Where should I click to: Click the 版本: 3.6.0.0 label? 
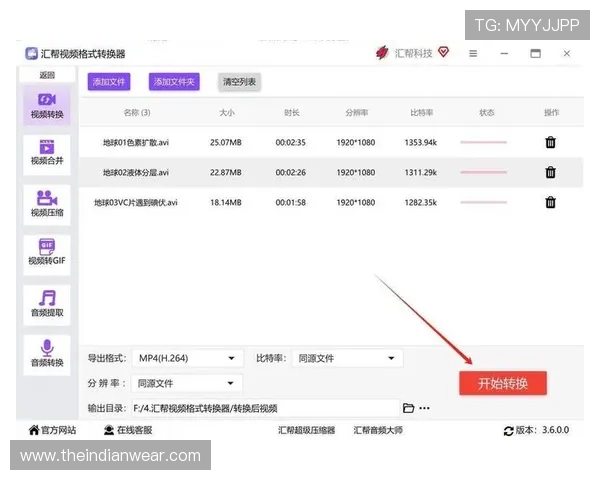point(542,430)
